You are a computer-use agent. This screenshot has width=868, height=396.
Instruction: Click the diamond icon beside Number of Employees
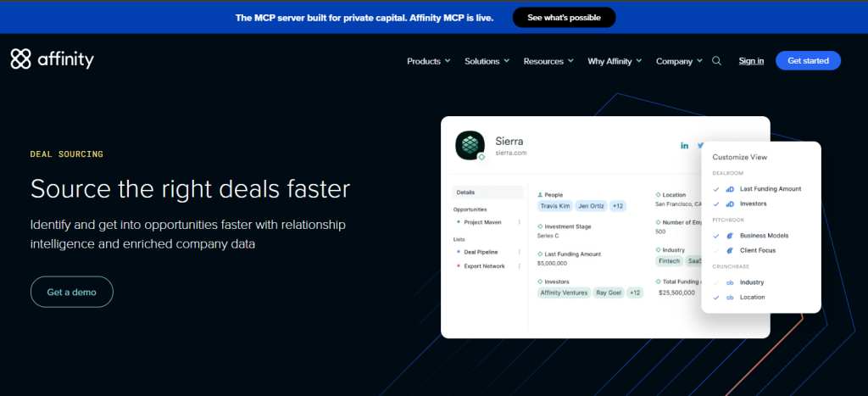[658, 223]
